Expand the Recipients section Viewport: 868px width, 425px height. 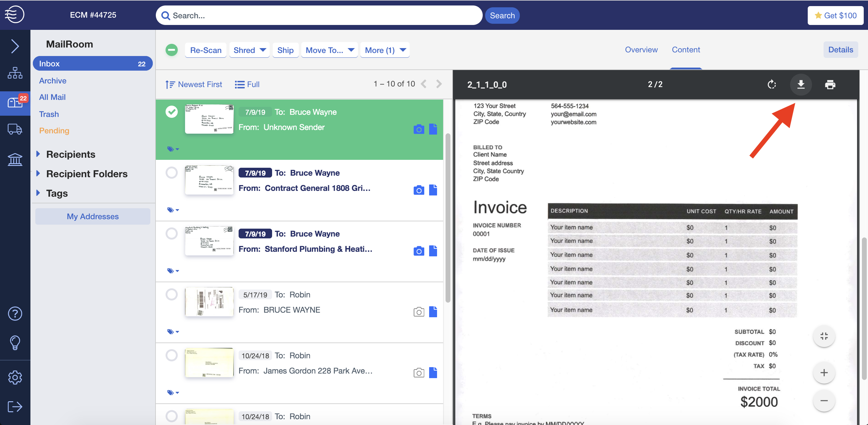click(x=38, y=154)
